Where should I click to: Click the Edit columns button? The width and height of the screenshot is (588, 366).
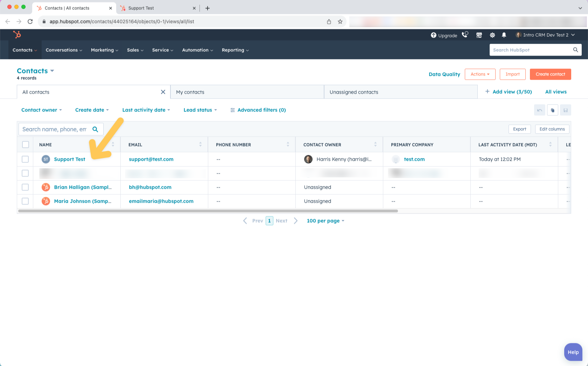(x=552, y=129)
